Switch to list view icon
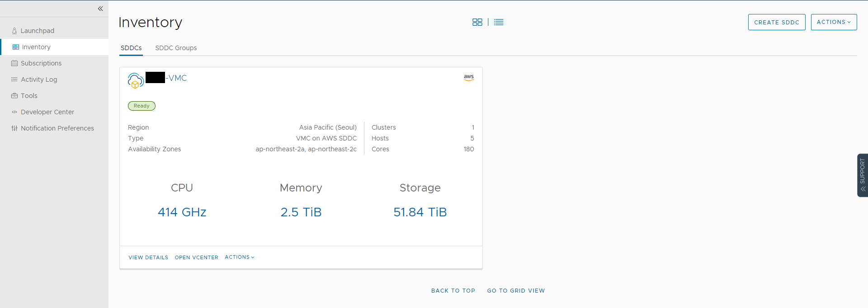 tap(499, 22)
